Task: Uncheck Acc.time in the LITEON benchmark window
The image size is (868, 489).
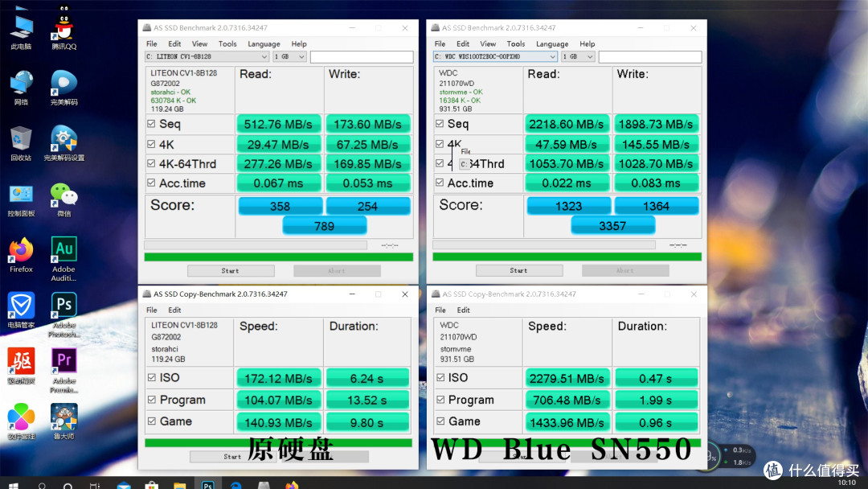Action: (151, 183)
